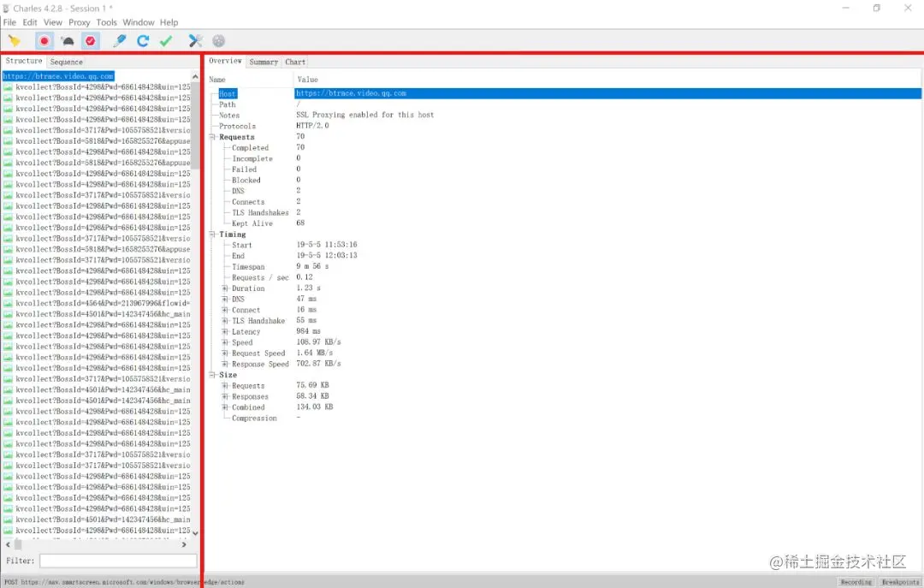
Task: Switch to the Sequence tab
Action: click(x=66, y=62)
